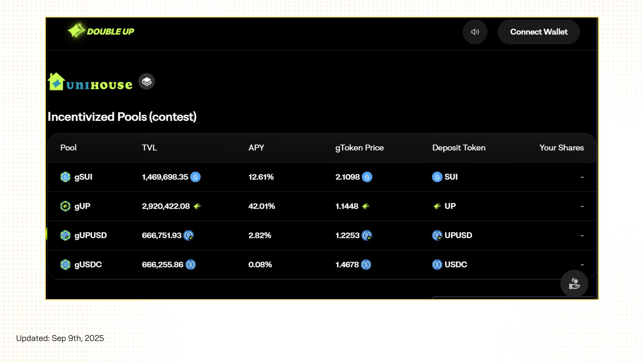This screenshot has width=644, height=362.
Task: Click the Connect Wallet button
Action: tap(539, 32)
